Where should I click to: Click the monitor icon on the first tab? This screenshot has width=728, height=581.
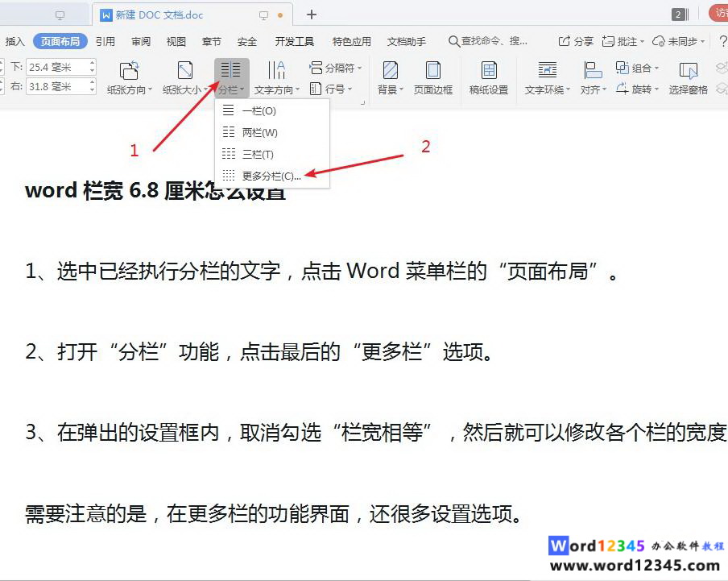click(60, 15)
